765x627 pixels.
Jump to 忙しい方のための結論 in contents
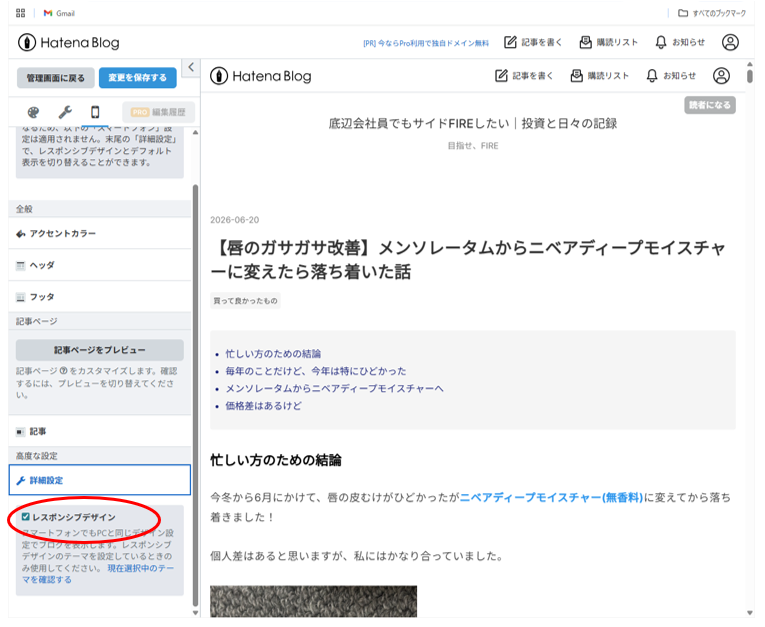tap(273, 354)
